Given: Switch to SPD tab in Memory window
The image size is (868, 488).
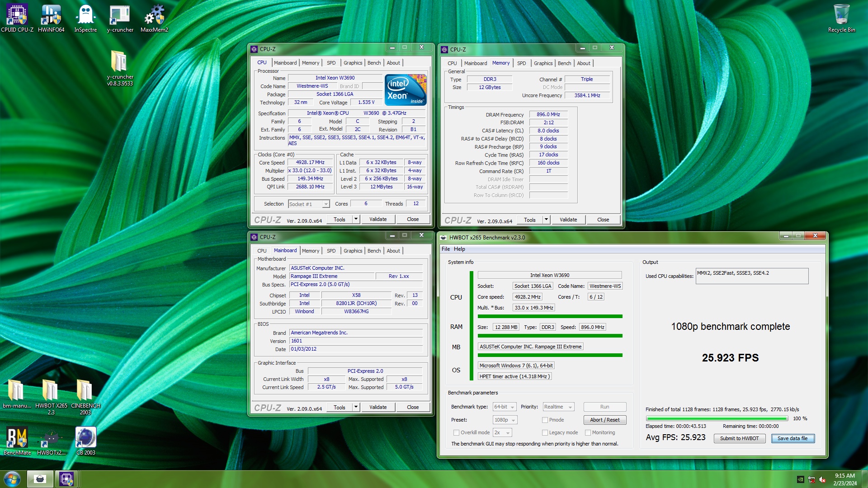Looking at the screenshot, I should click(x=522, y=63).
